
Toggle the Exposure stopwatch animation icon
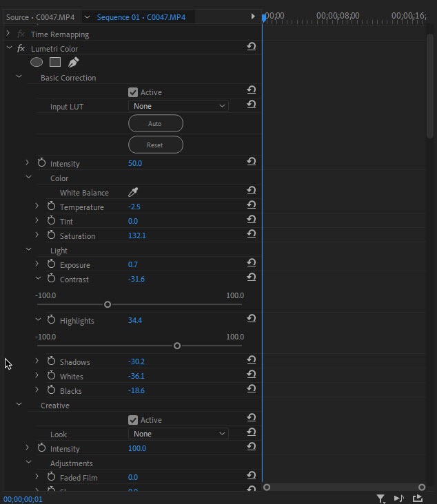[x=51, y=264]
